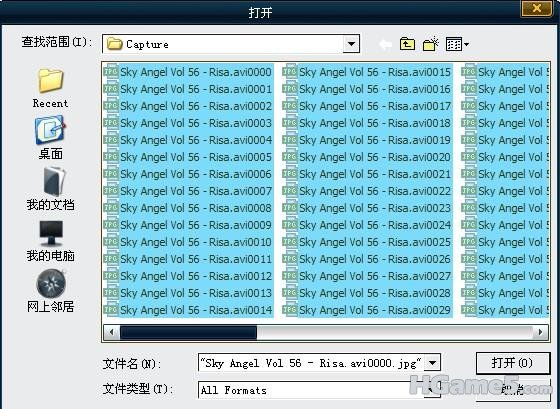
Task: Open the All Formats file type dropdown
Action: point(432,389)
